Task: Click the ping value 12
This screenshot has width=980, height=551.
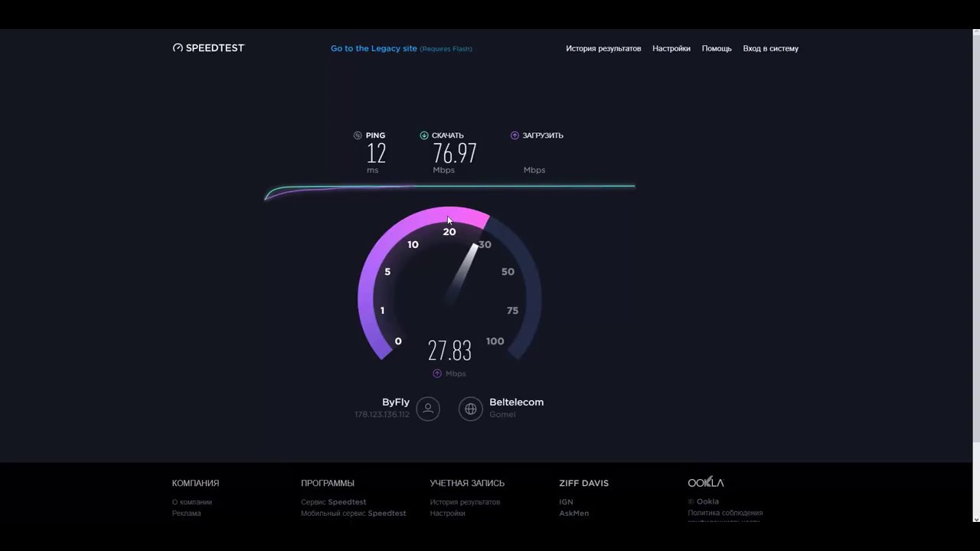Action: [376, 153]
